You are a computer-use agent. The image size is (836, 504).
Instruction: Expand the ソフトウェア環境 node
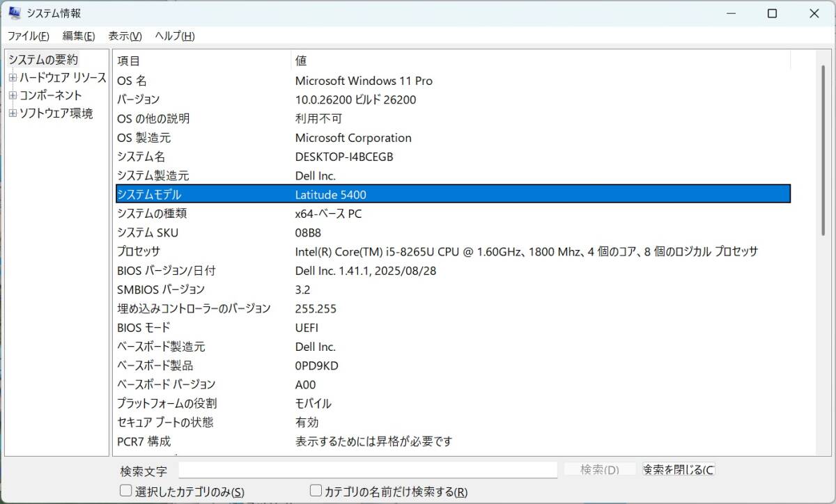(x=13, y=113)
